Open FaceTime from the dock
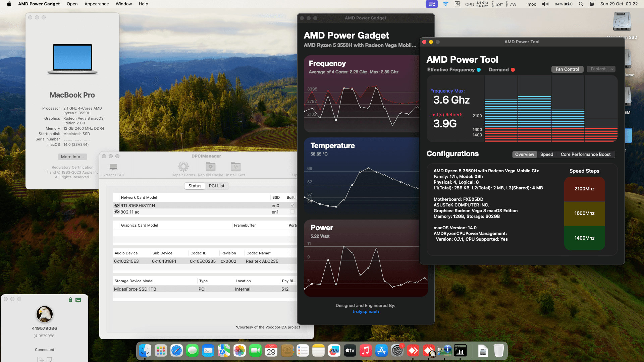This screenshot has height=362, width=644. (255, 351)
